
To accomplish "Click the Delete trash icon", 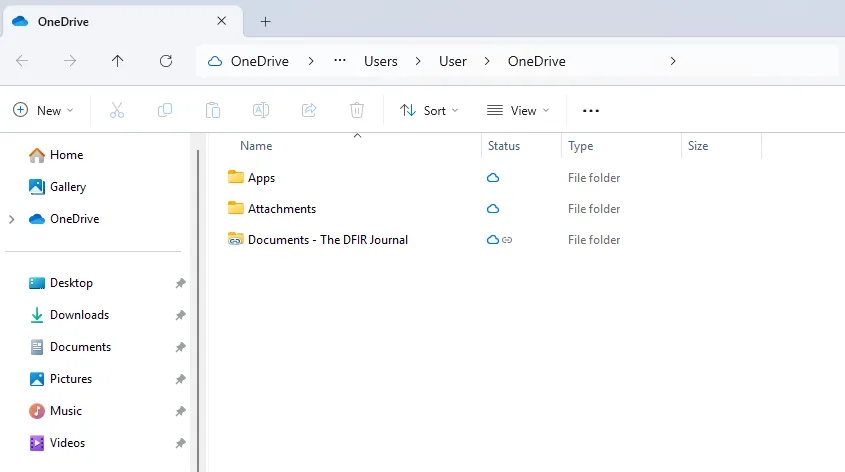I will pos(357,110).
